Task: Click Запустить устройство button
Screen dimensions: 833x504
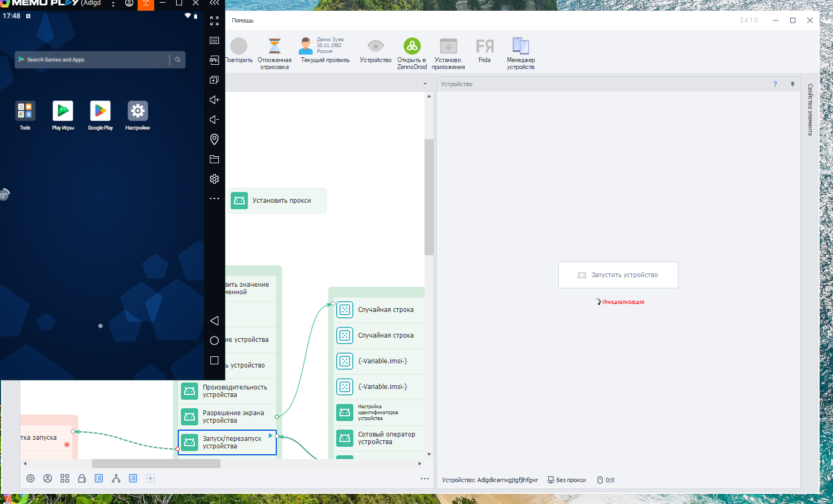Action: pyautogui.click(x=618, y=275)
